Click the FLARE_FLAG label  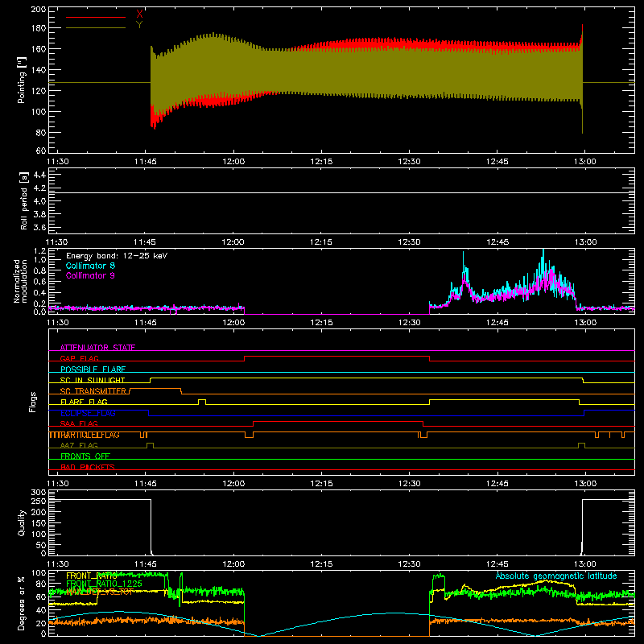pyautogui.click(x=84, y=402)
